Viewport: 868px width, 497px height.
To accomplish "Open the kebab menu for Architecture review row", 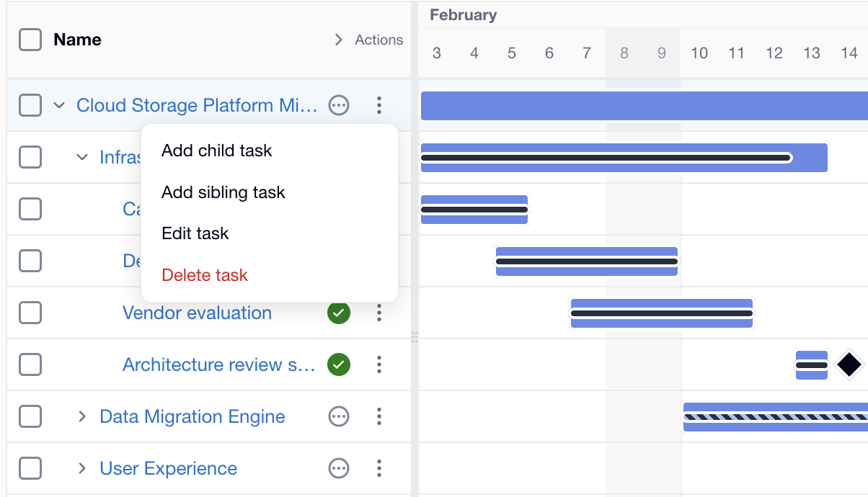I will click(379, 364).
